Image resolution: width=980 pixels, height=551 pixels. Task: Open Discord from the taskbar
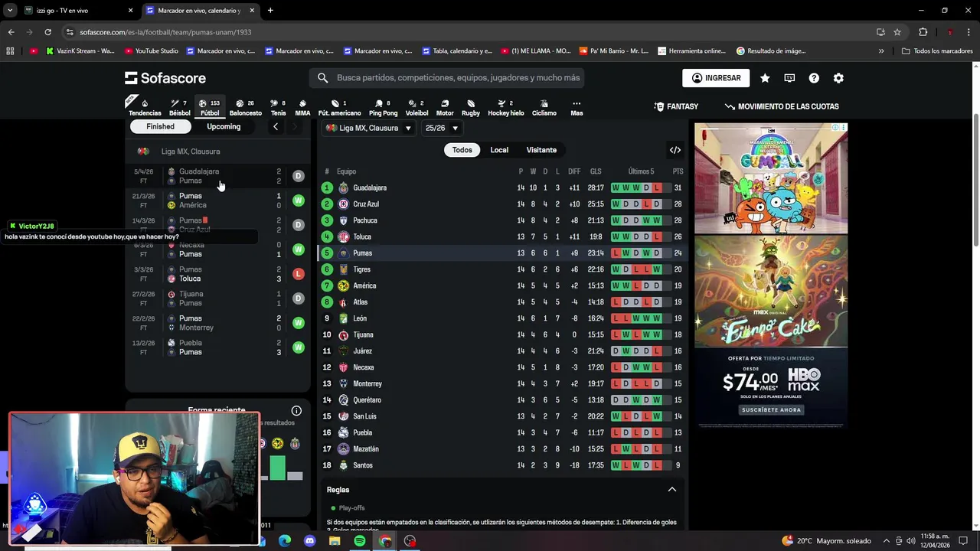(x=309, y=541)
